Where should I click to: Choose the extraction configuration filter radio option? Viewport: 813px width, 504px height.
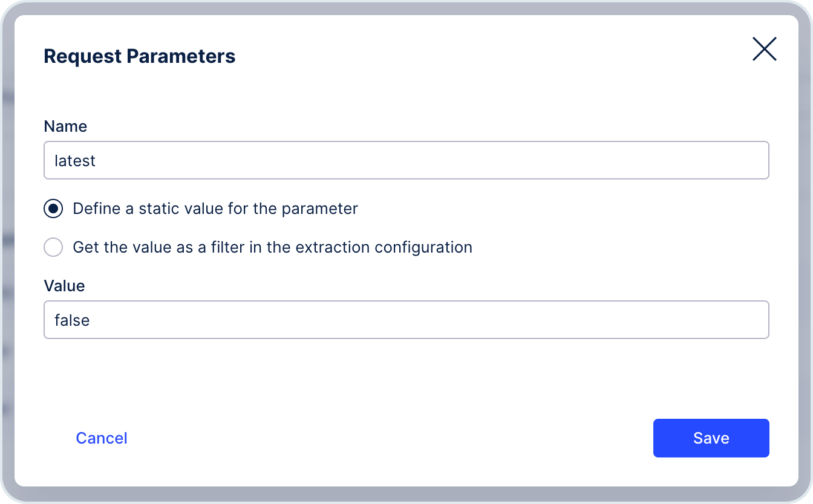pos(53,247)
